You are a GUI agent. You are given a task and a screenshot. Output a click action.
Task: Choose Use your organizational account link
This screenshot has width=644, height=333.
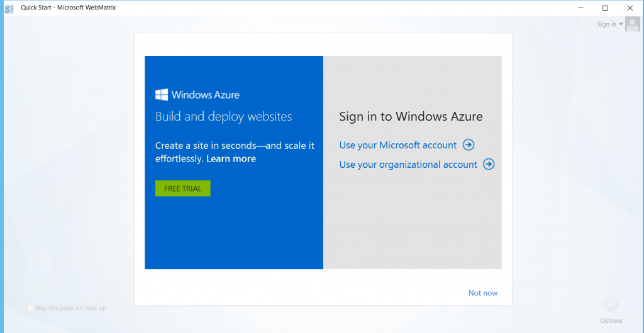(408, 165)
